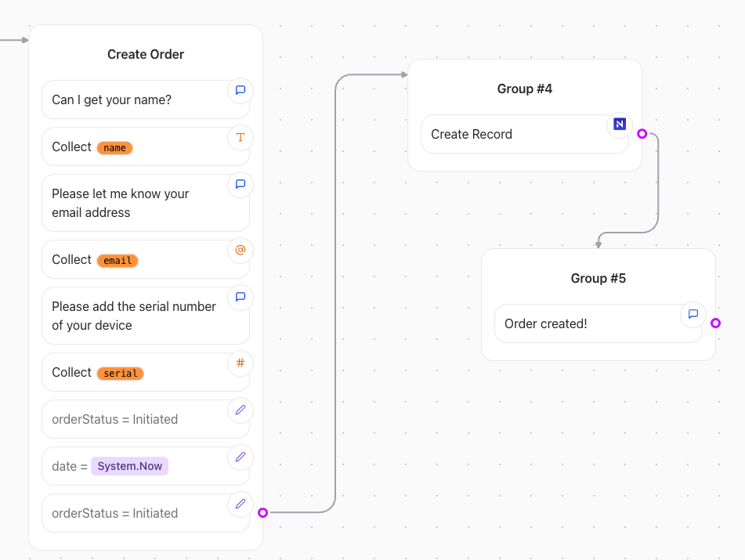The width and height of the screenshot is (745, 560).
Task: Click the pencil icon on the last orderStatus block
Action: coord(240,504)
